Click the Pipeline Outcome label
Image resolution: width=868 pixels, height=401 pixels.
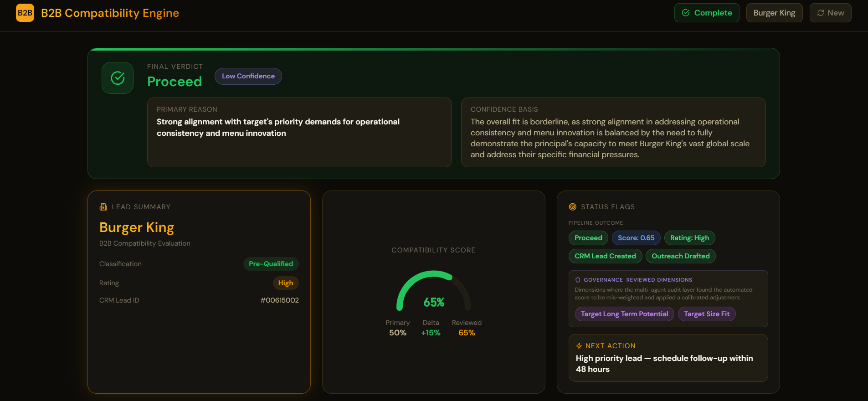tap(596, 223)
